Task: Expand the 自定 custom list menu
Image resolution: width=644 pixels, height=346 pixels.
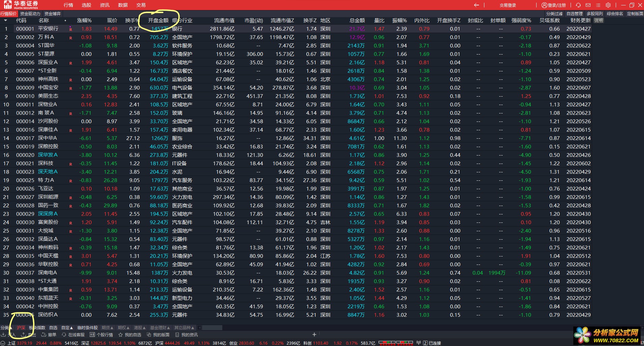Action: pyautogui.click(x=67, y=327)
